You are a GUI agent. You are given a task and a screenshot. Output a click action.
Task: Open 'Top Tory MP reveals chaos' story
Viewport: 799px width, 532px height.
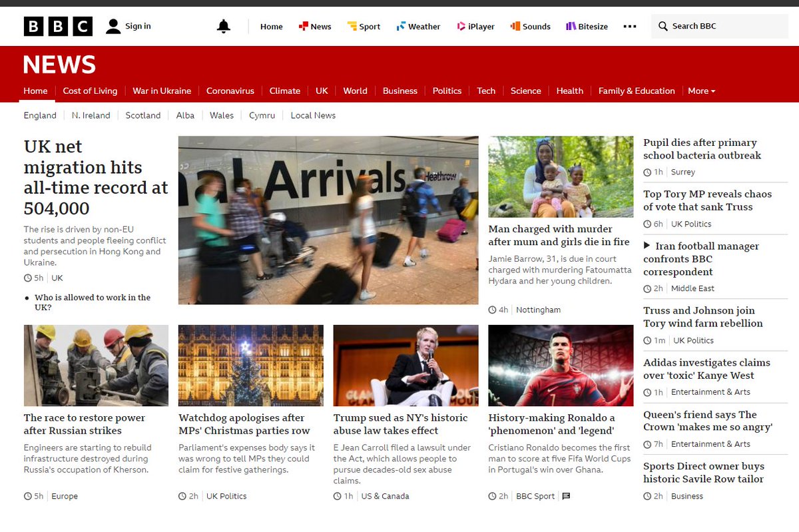click(x=708, y=200)
